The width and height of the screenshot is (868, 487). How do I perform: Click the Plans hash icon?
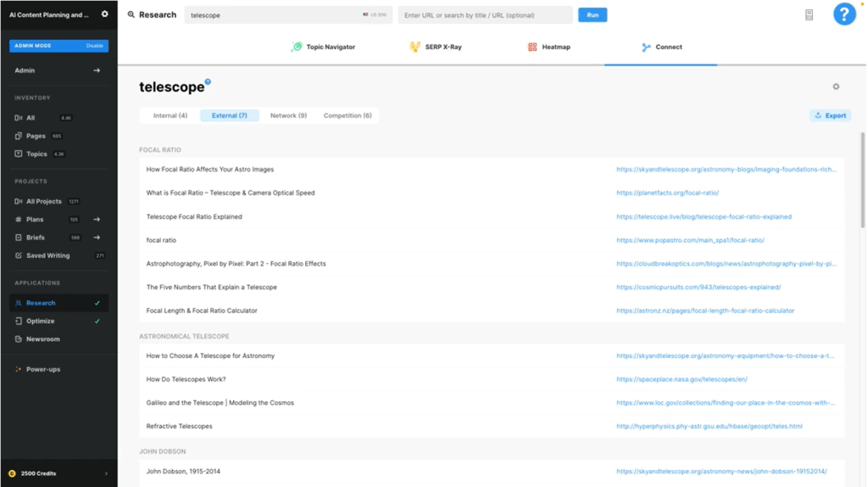pos(19,220)
